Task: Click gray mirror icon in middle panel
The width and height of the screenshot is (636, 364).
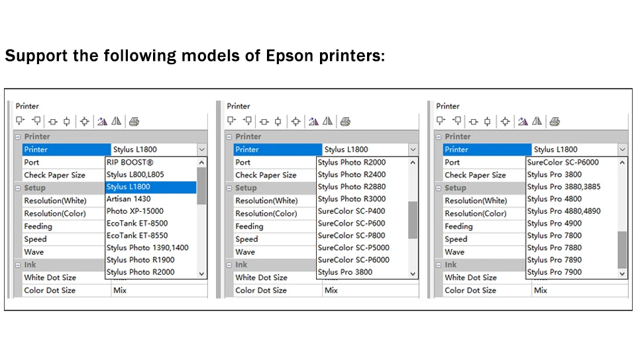Action: pos(328,121)
